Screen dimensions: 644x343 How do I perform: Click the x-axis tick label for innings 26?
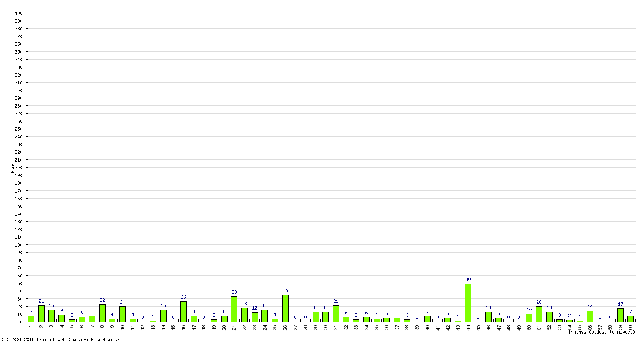tap(285, 327)
